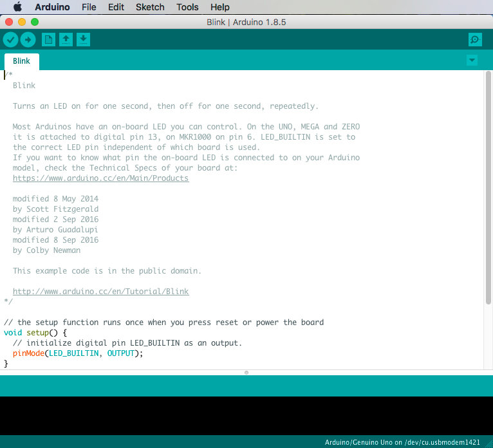This screenshot has width=493, height=448.
Task: Click the pinMode(LED_BUILTIN, OUTPUT) line
Action: (x=78, y=353)
